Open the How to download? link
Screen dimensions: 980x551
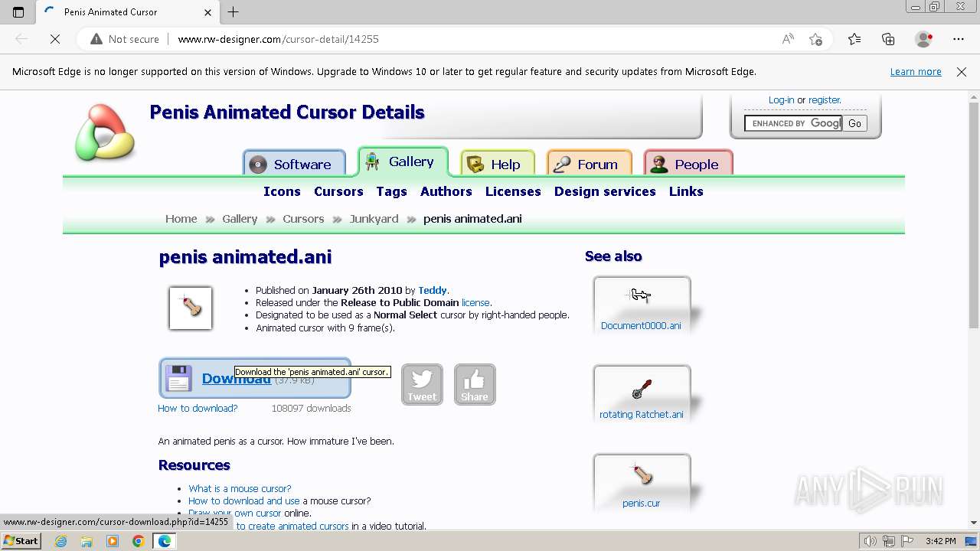click(x=198, y=408)
